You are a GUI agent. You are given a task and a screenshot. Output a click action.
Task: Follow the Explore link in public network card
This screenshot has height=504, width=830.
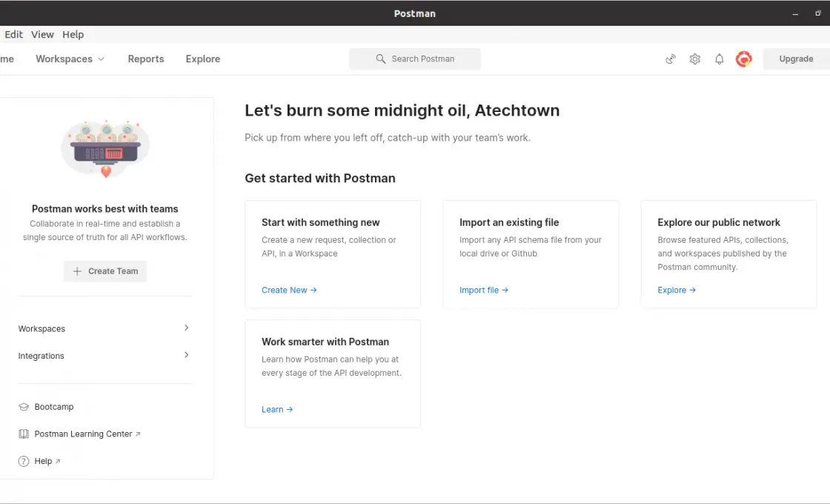(677, 290)
